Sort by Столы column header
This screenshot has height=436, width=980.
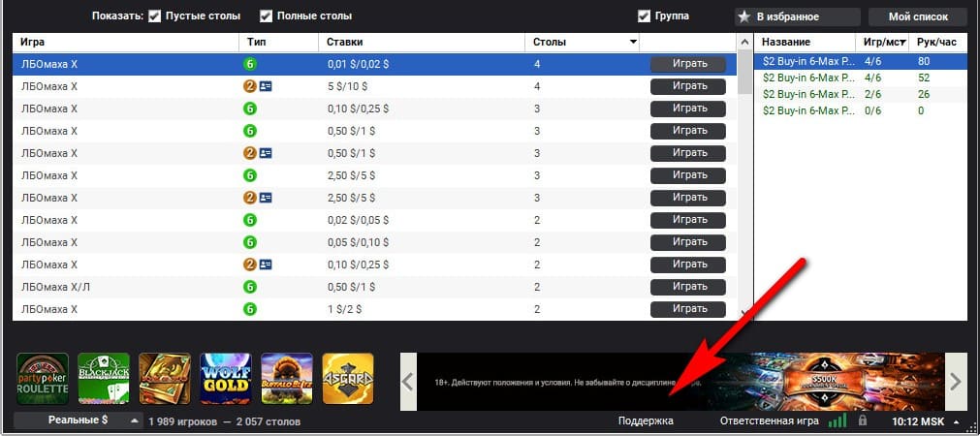[x=583, y=42]
